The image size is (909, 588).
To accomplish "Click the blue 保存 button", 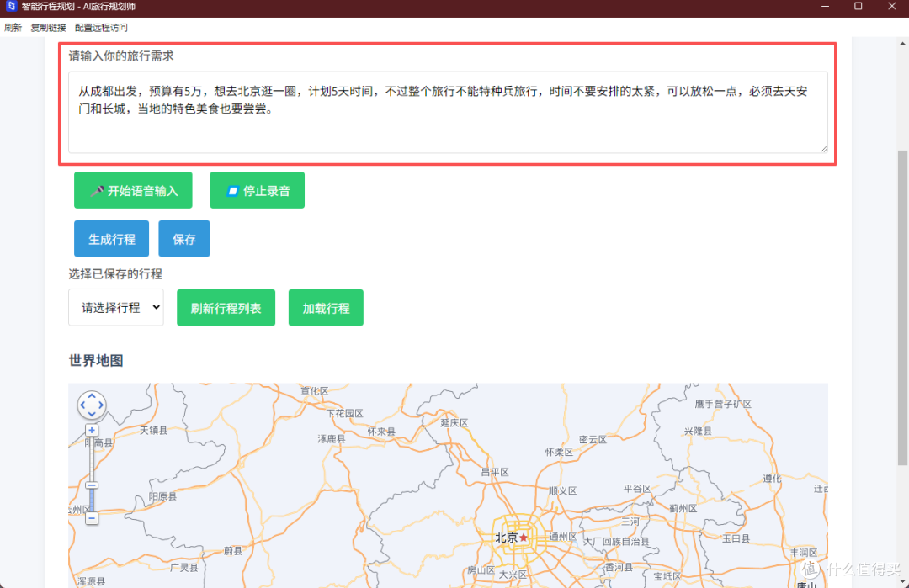I will (x=183, y=239).
